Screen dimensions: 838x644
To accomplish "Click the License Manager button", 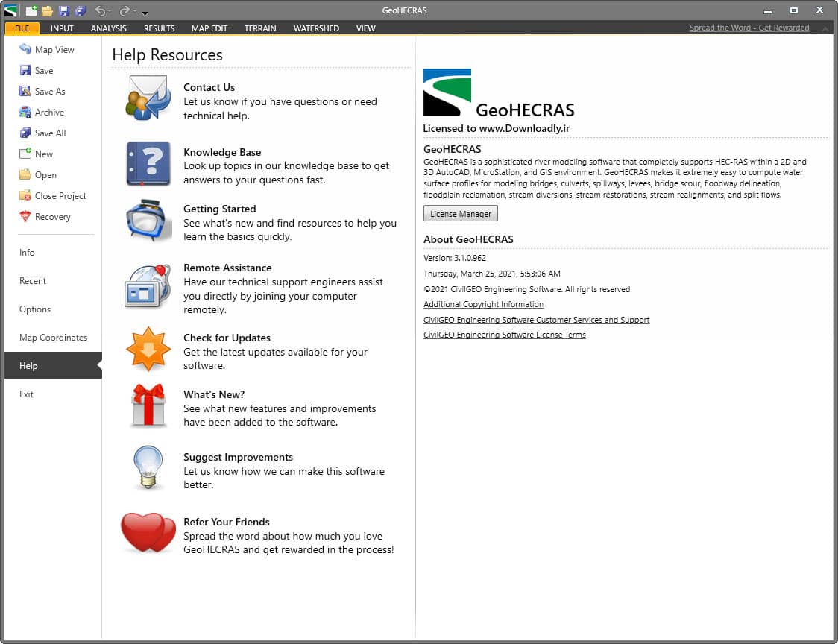I will coord(460,214).
